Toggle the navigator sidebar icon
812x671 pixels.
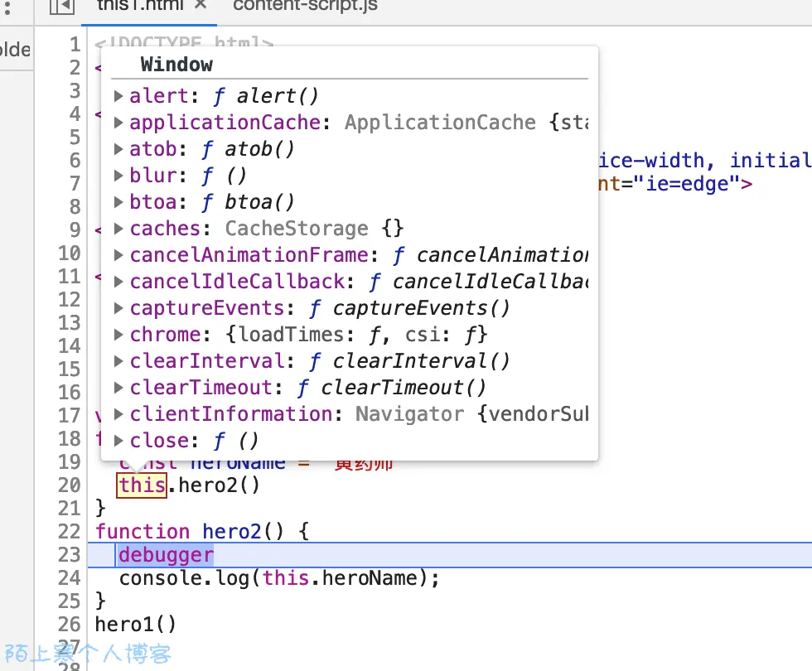tap(62, 7)
